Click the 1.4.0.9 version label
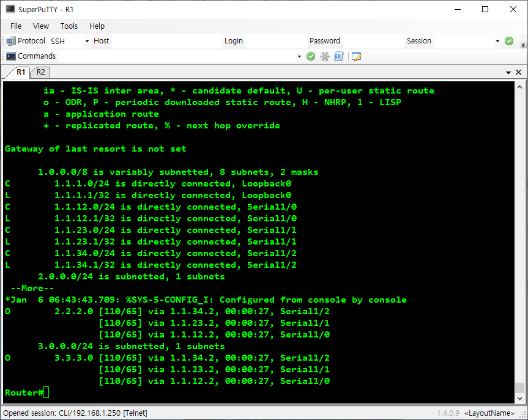 [448, 413]
